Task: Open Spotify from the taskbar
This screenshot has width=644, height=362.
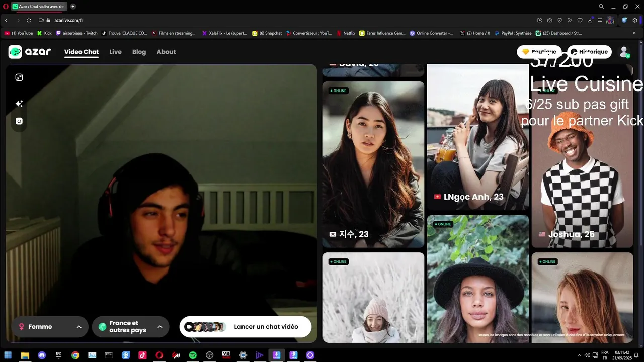Action: tap(193, 355)
